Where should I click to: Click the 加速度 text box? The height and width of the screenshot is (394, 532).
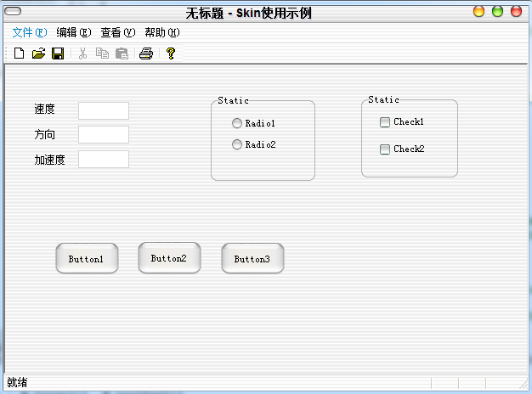[104, 159]
